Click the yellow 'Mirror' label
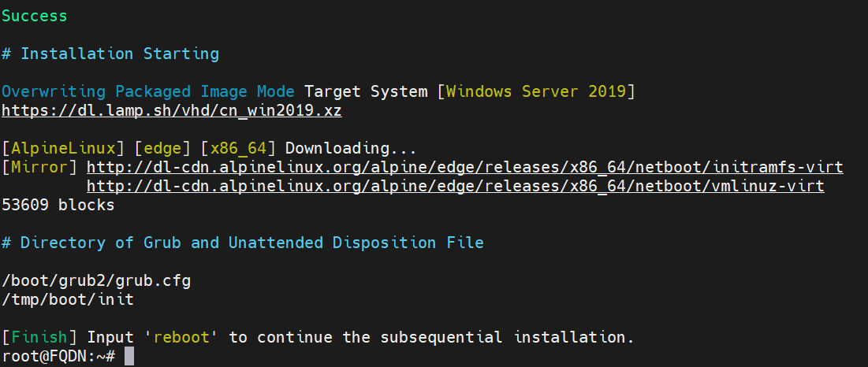The image size is (868, 367). click(x=39, y=167)
